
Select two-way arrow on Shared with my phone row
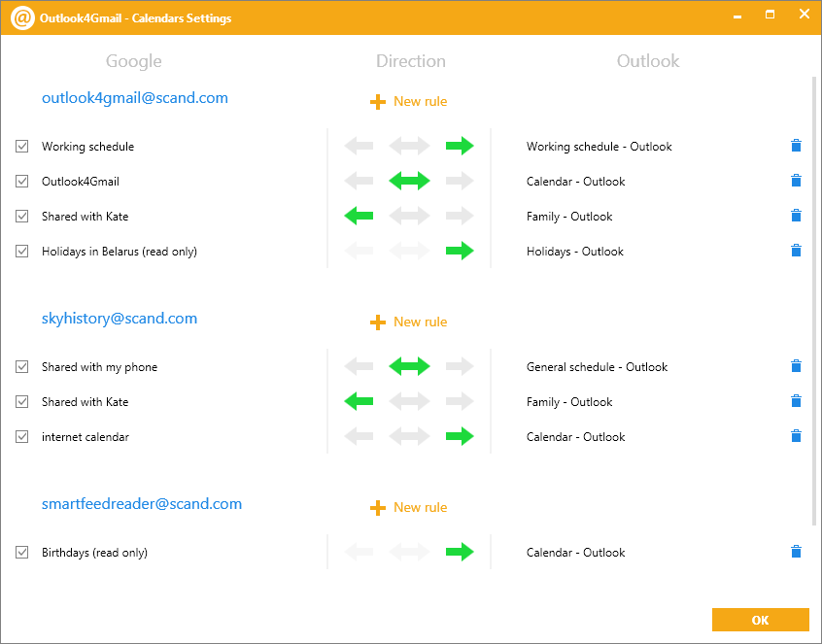point(409,366)
